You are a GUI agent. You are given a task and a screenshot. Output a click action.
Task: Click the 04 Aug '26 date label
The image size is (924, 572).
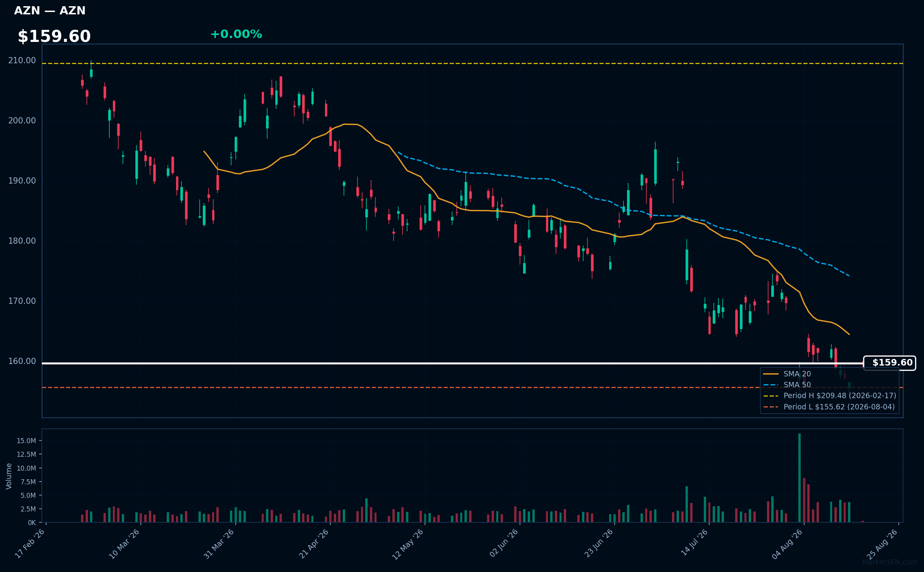click(x=788, y=544)
